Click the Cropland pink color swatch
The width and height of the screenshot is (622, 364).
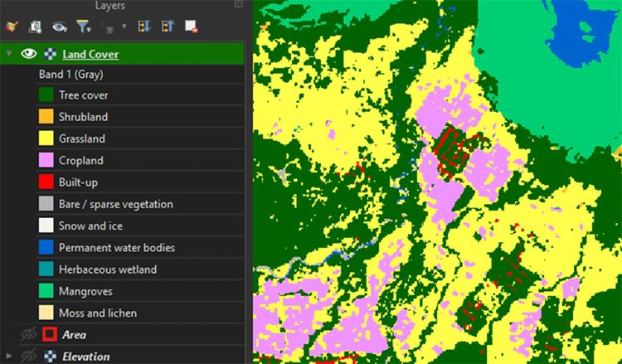pyautogui.click(x=46, y=160)
